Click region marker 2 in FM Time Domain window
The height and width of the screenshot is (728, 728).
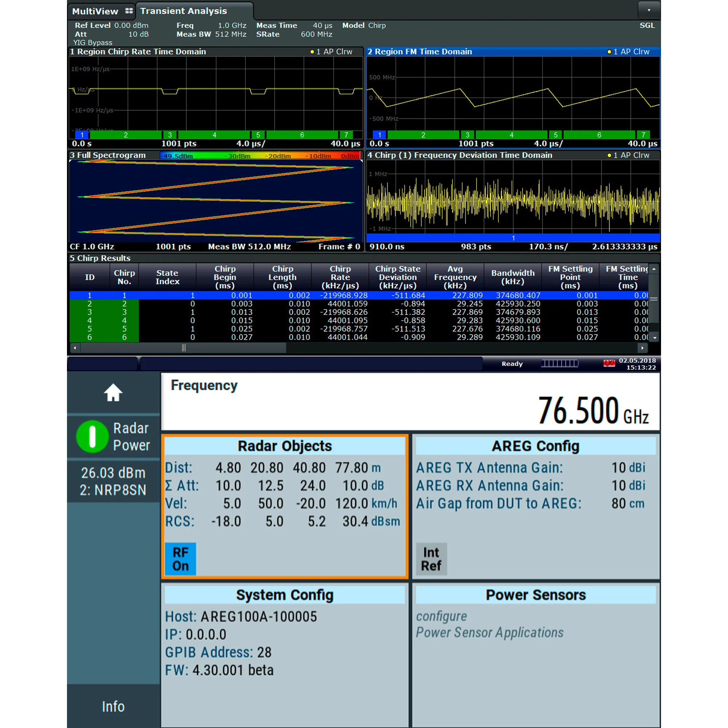(x=423, y=135)
